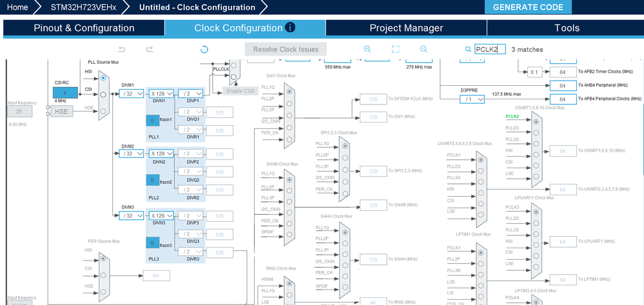Open the DIVN1 X 129 multiplier dropdown
This screenshot has width=644, height=305.
[161, 93]
